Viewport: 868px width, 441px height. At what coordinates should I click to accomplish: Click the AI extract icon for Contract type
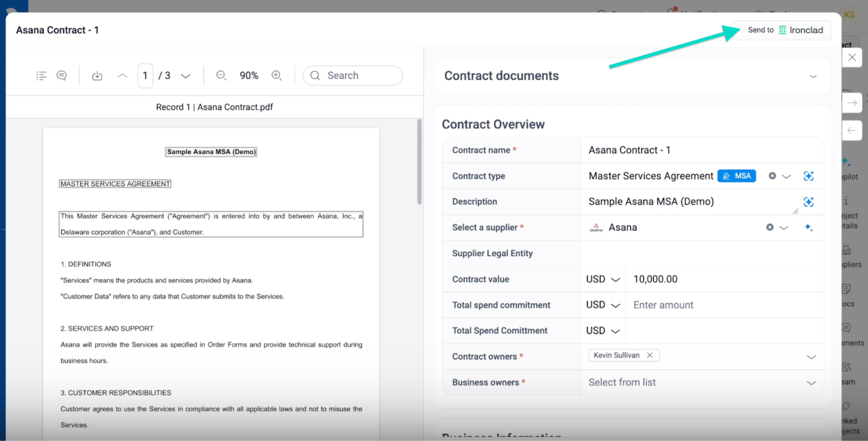point(808,176)
